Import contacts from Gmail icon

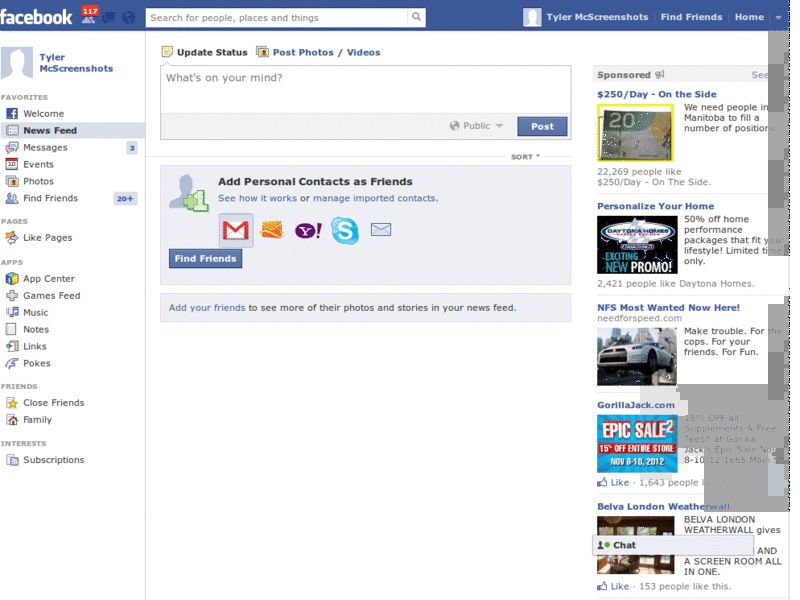[236, 230]
